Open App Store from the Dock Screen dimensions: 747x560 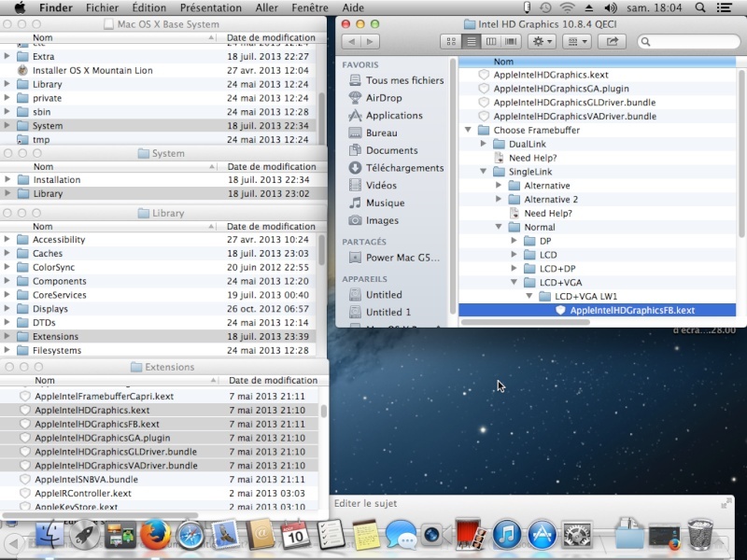tap(542, 535)
